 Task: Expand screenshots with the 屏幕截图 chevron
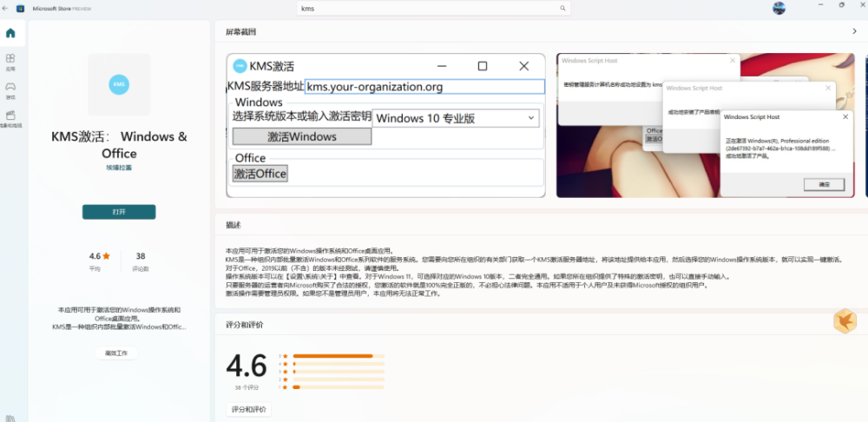click(x=854, y=31)
